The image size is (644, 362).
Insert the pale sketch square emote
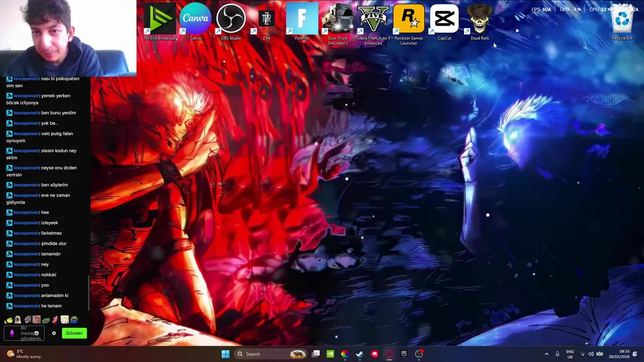click(64, 320)
